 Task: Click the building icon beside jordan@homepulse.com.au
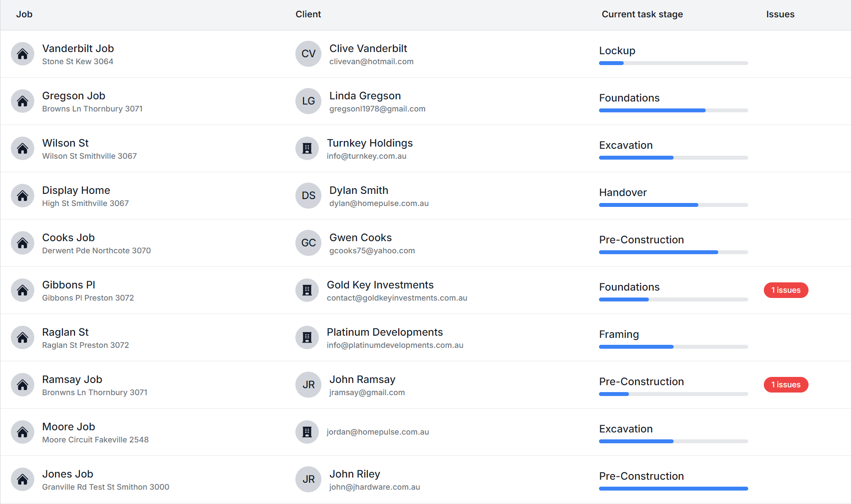click(x=307, y=432)
